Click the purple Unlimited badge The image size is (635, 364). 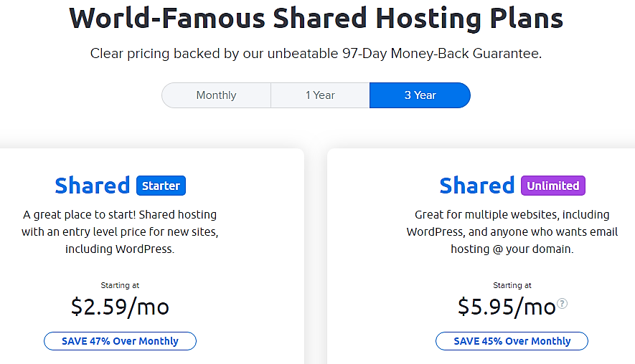coord(553,186)
